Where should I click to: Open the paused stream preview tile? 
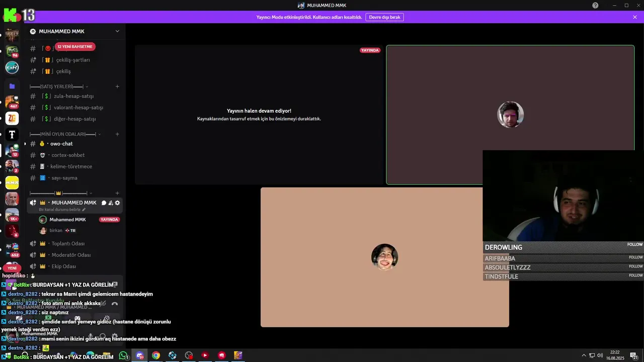tap(259, 115)
